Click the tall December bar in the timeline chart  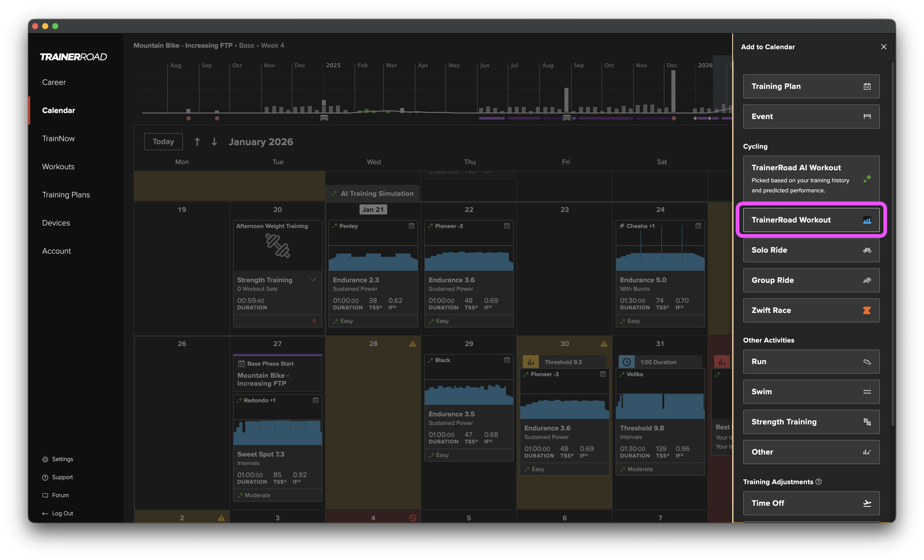(x=673, y=91)
